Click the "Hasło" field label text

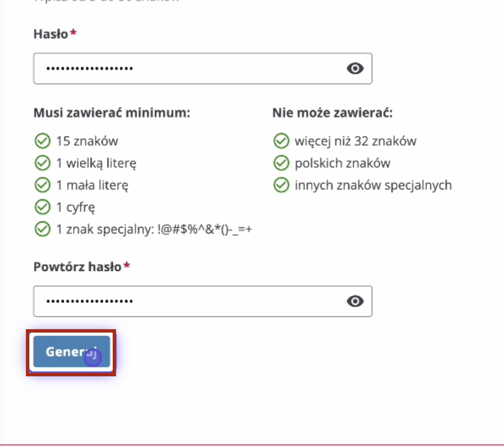pyautogui.click(x=51, y=34)
